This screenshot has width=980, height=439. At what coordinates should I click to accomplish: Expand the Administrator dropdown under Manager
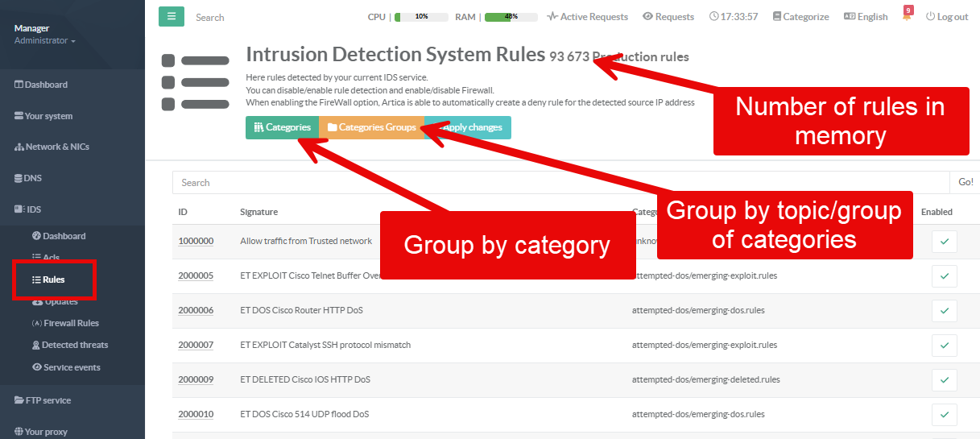[x=45, y=40]
